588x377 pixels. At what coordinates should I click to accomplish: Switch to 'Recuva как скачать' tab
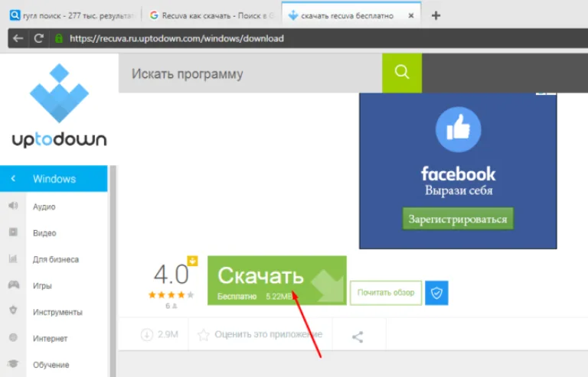coord(212,15)
